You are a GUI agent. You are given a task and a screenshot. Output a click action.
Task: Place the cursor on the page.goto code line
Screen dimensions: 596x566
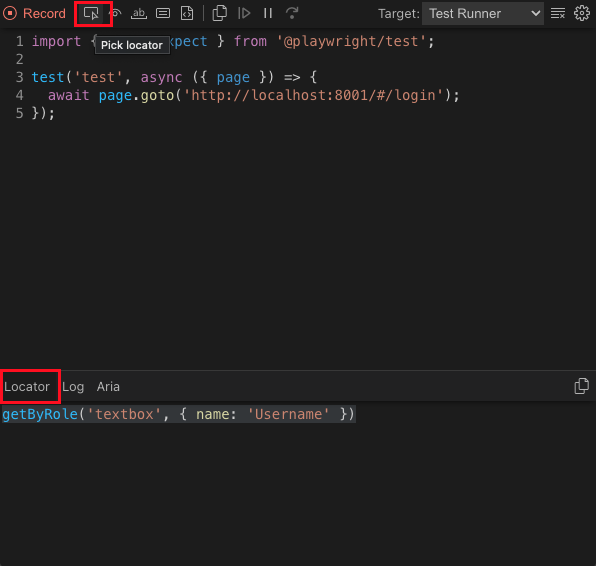click(x=254, y=95)
